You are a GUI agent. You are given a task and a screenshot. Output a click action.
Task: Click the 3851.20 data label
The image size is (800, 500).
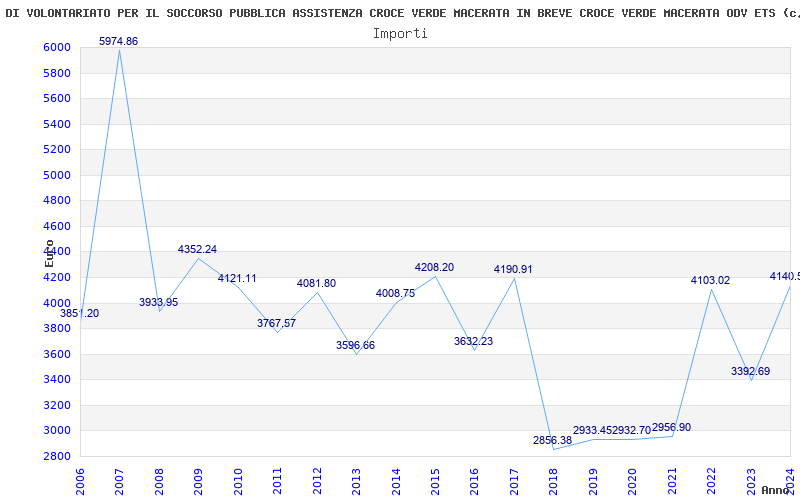[80, 313]
